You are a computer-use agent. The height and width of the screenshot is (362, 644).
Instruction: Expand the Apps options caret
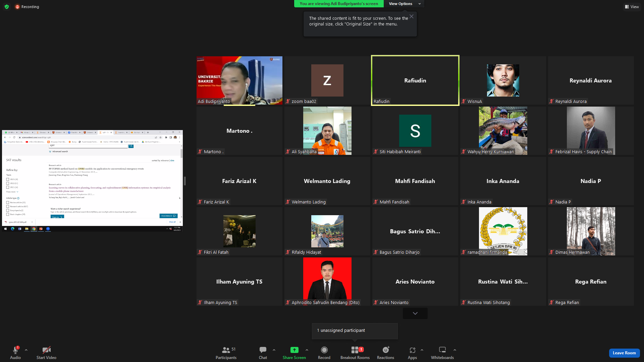click(x=422, y=350)
